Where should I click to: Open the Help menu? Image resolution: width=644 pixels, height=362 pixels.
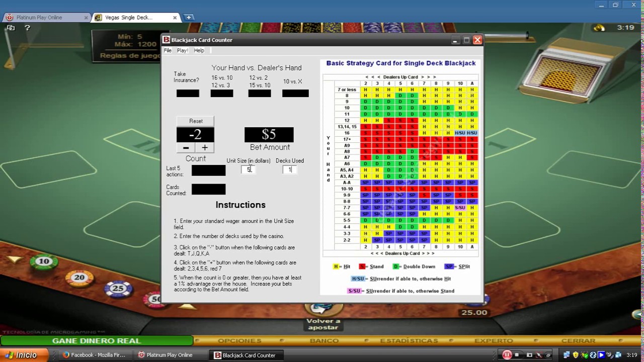coord(199,50)
